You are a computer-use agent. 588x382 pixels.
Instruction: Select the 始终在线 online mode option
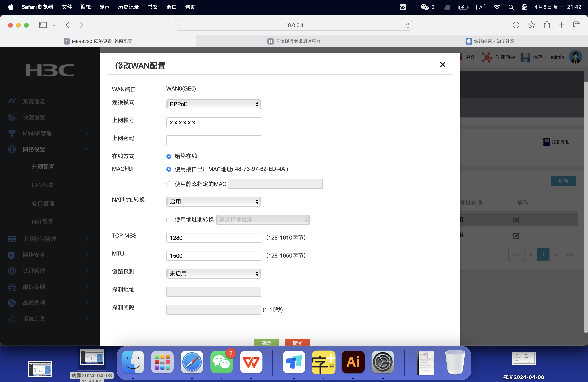pos(169,156)
